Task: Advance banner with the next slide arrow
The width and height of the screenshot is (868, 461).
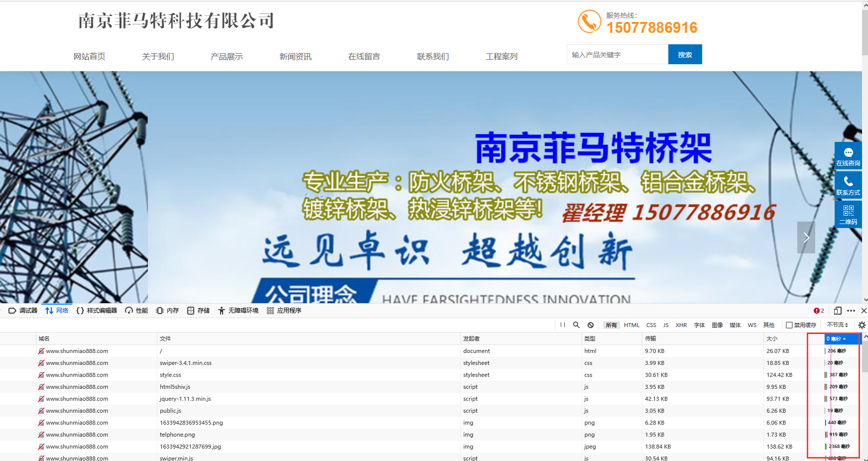Action: [x=806, y=237]
